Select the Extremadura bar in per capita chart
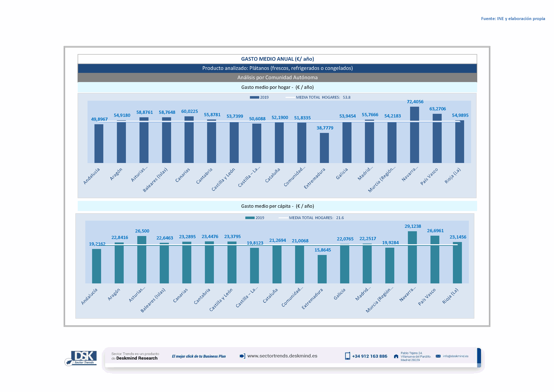Screen dimensions: 554x392 click(x=322, y=269)
